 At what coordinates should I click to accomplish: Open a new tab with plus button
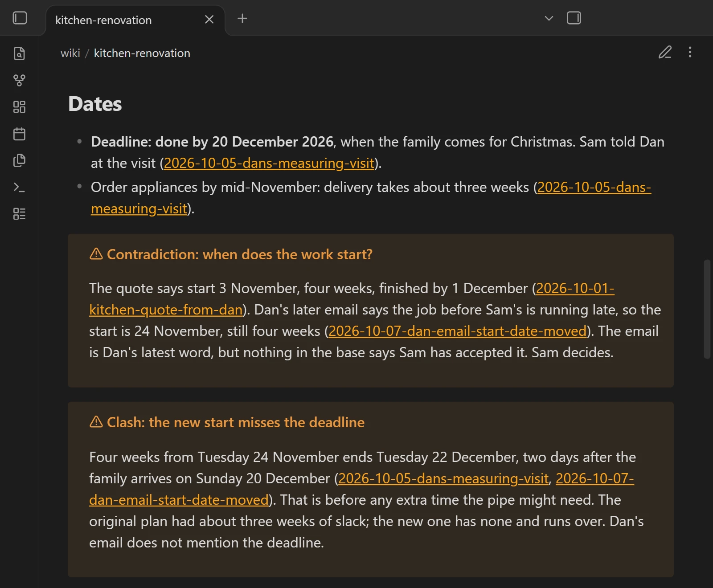(242, 19)
